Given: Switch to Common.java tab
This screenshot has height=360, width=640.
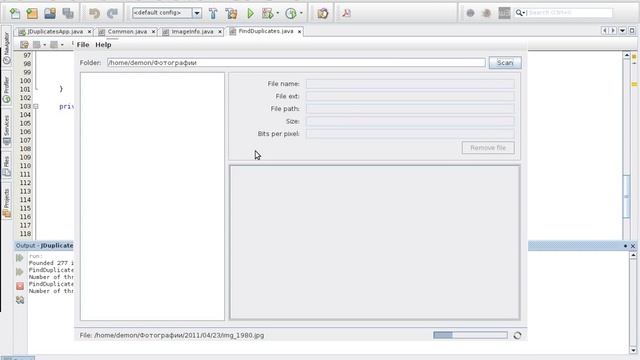Looking at the screenshot, I should pos(127,31).
